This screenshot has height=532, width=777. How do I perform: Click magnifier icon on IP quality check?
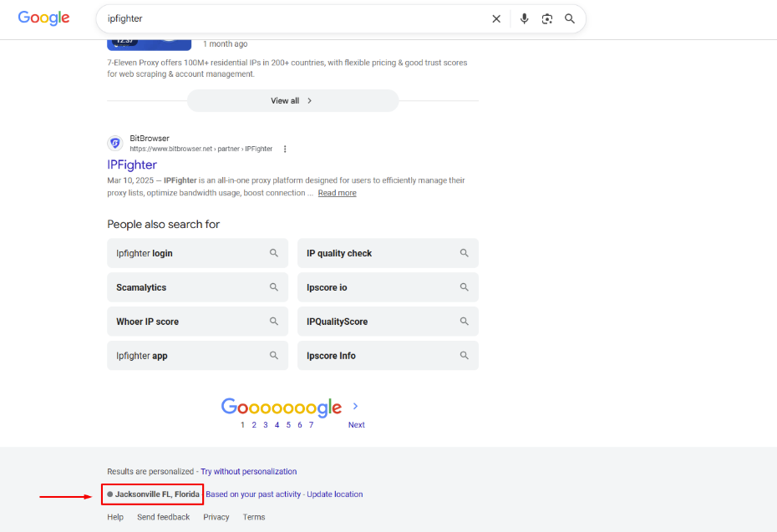click(x=464, y=253)
